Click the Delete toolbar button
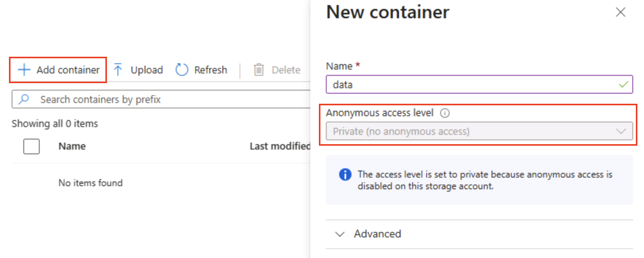This screenshot has width=644, height=258. pos(286,70)
